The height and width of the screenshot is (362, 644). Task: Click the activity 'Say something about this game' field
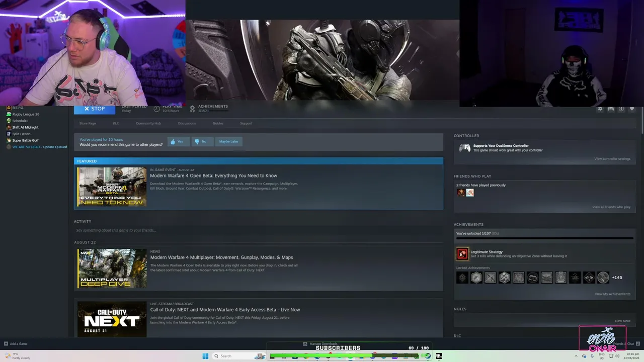tap(259, 230)
